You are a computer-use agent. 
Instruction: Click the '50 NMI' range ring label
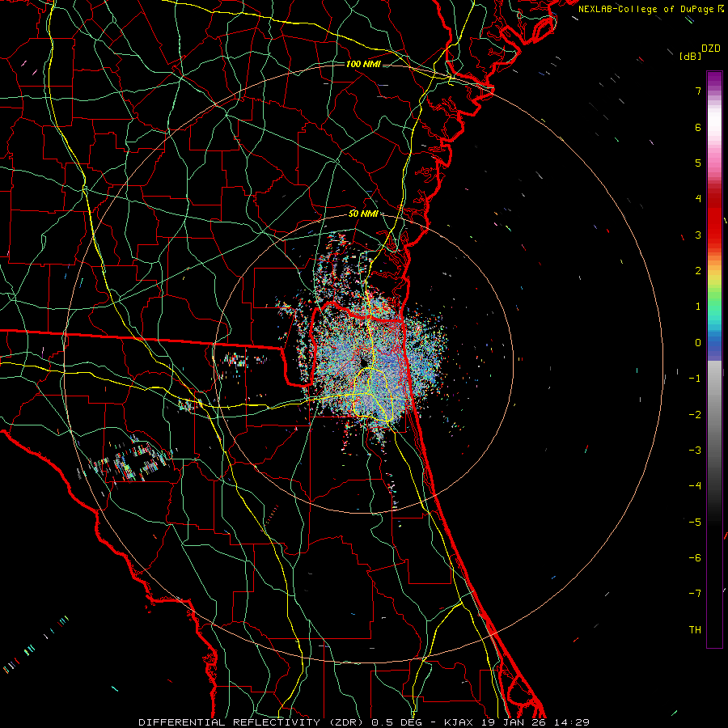click(363, 214)
